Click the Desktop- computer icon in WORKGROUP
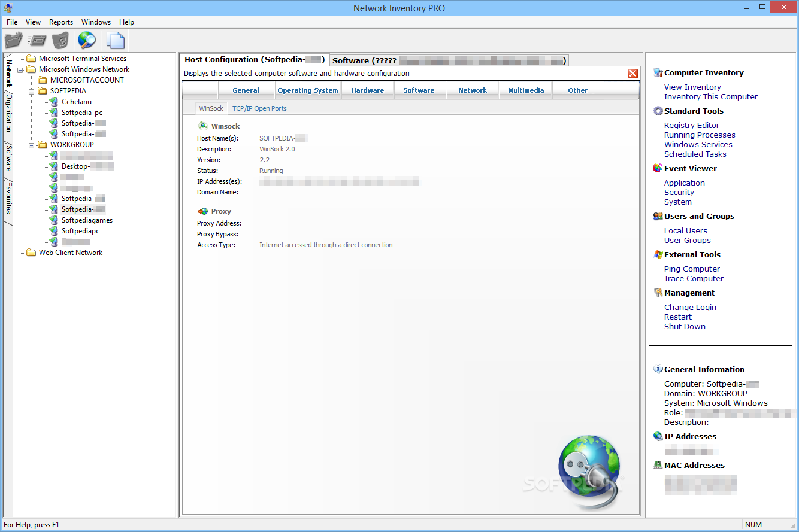The height and width of the screenshot is (532, 799). pyautogui.click(x=54, y=166)
